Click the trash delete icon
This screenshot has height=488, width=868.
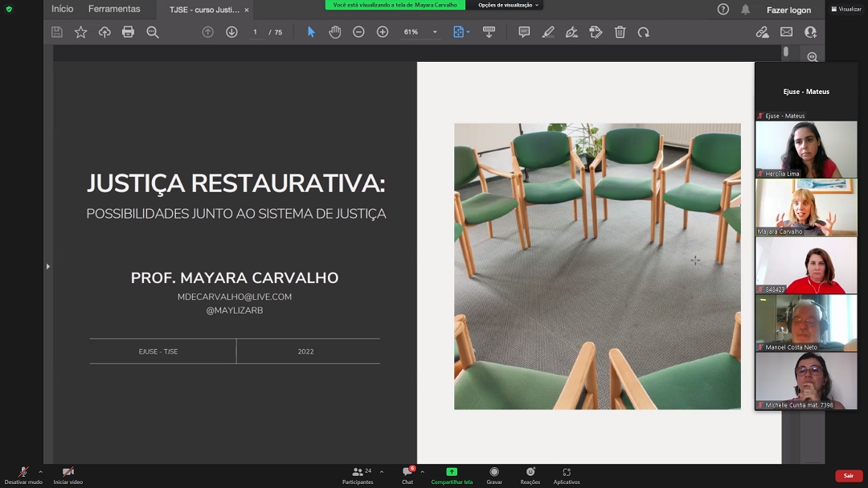620,32
